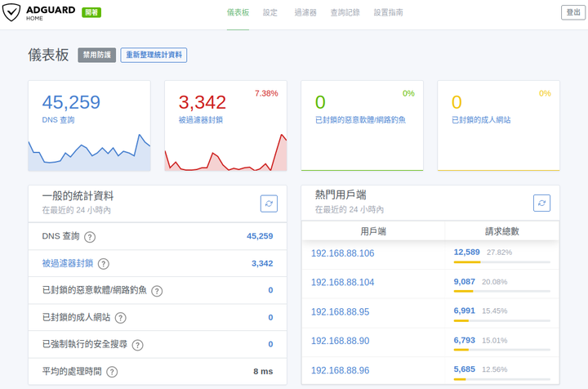Click the 8 ms average processing value
The image size is (588, 389).
tap(263, 371)
